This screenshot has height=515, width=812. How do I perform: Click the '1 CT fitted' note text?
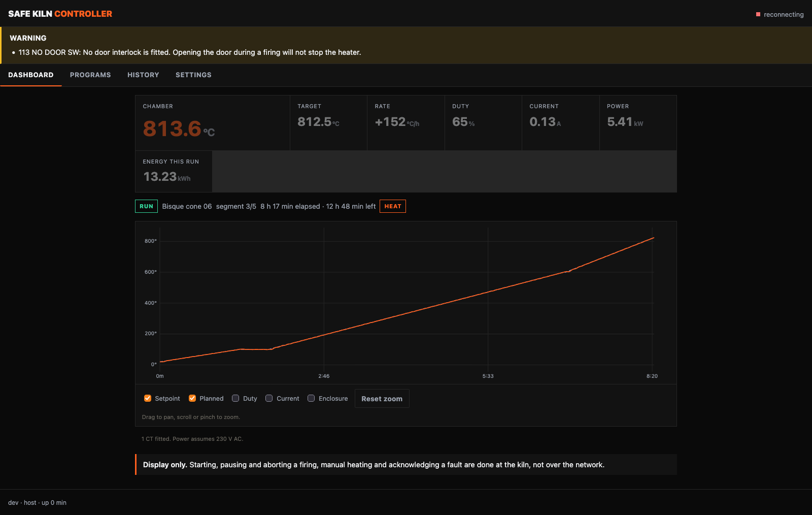(192, 439)
